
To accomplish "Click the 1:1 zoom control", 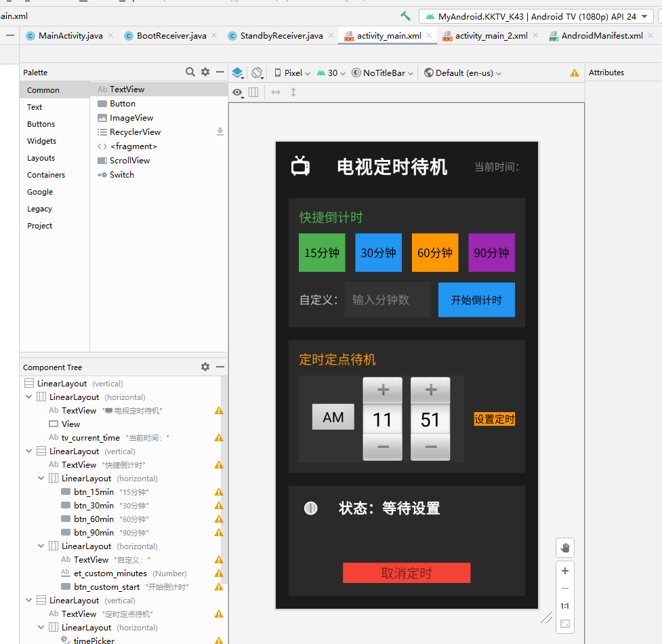I will 564,607.
